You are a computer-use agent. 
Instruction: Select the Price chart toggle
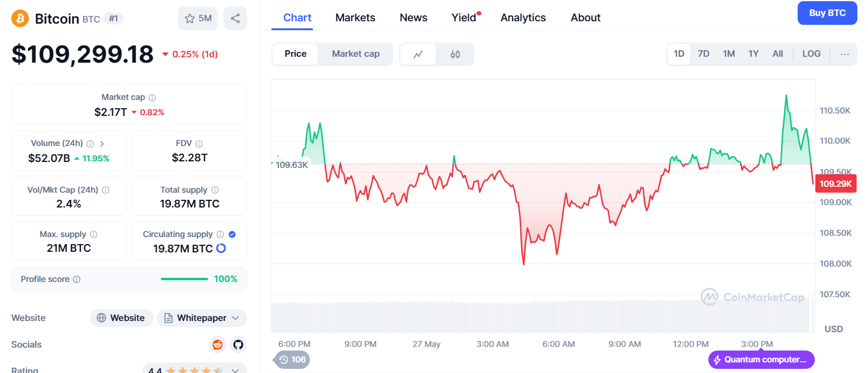296,54
